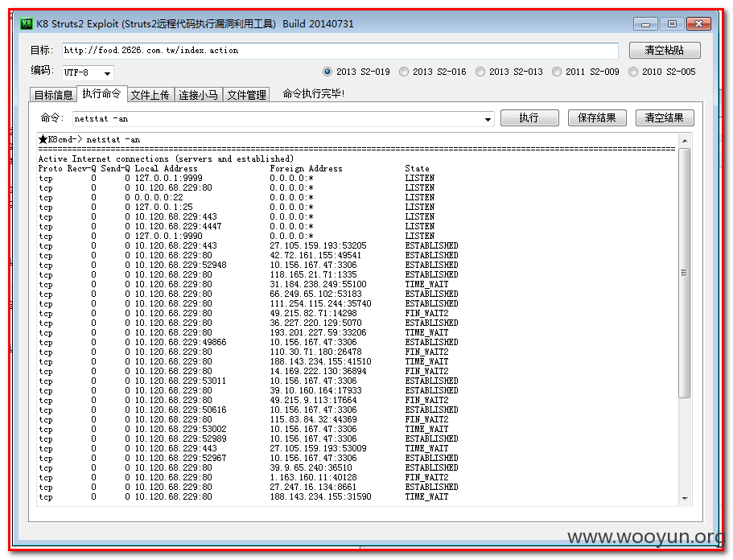Click the results scrollbar up arrow
Image resolution: width=733 pixels, height=560 pixels.
[x=685, y=141]
